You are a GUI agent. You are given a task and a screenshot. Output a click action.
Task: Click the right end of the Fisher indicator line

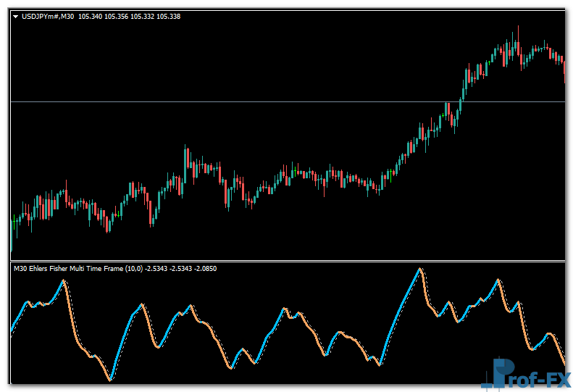tap(564, 364)
